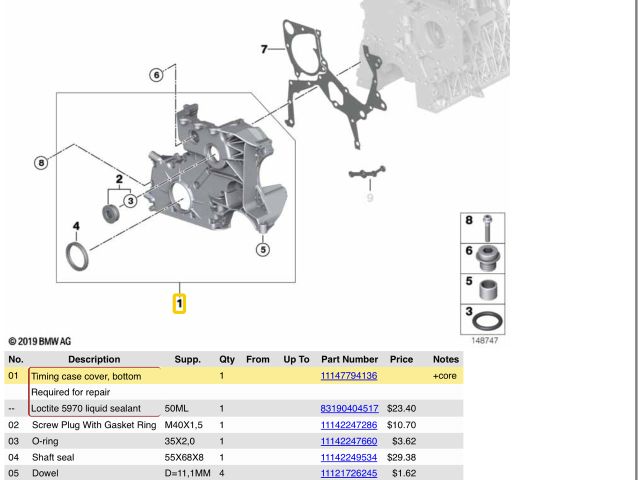Select callout 2 on the diagram
Screen dimensions: 640x480
click(120, 179)
